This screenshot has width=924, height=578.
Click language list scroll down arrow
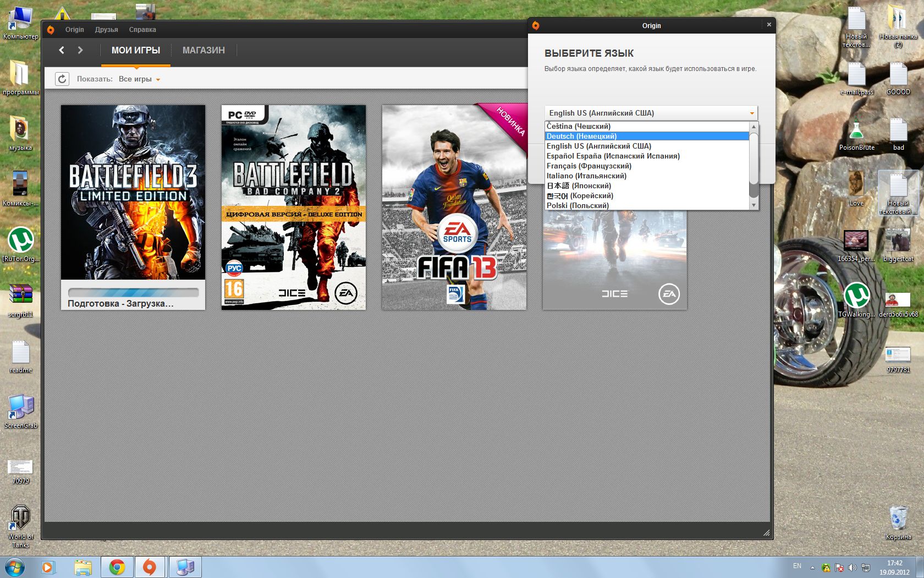(754, 205)
